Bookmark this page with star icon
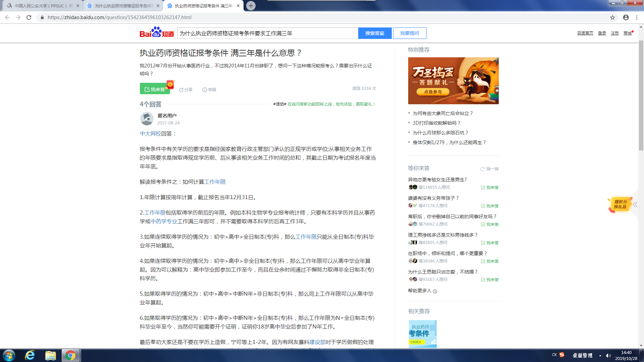Viewport: 644px width, 362px height. pyautogui.click(x=612, y=17)
